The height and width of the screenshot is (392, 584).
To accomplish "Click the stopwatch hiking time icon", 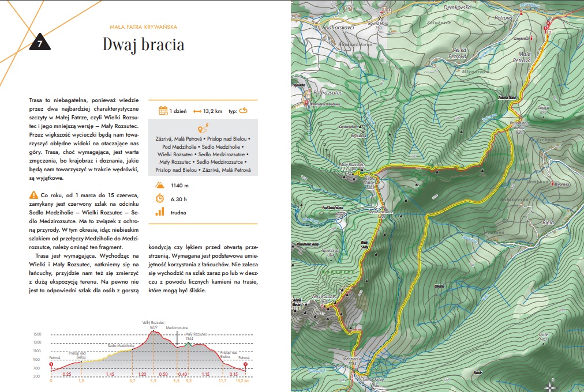I will [x=159, y=198].
